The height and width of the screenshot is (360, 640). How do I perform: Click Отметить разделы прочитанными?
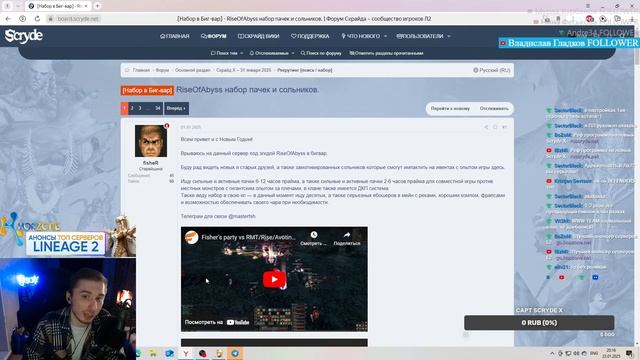pyautogui.click(x=386, y=53)
